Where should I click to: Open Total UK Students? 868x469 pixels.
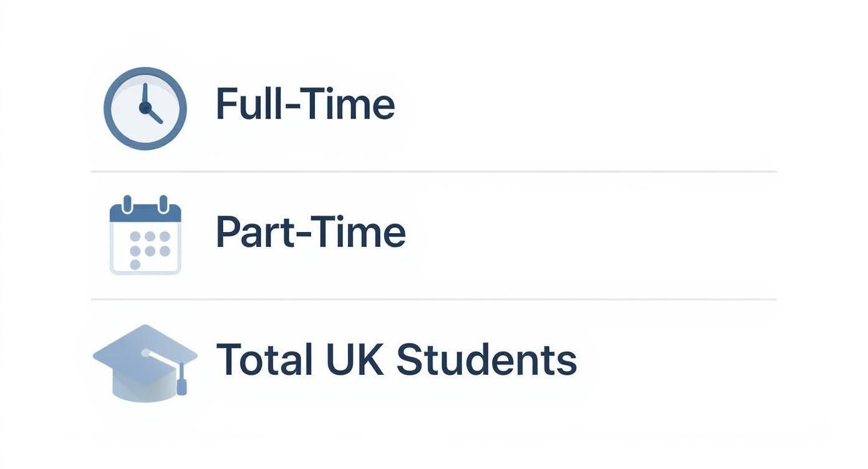(x=397, y=358)
